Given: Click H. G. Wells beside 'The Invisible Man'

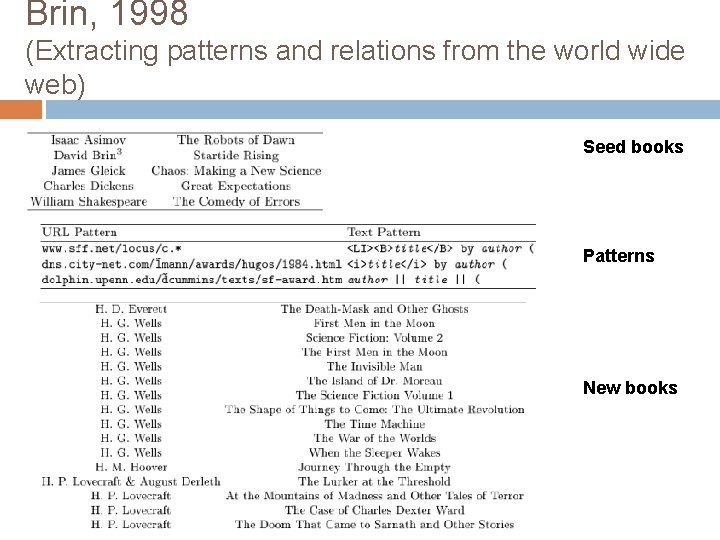Looking at the screenshot, I should 131,366.
